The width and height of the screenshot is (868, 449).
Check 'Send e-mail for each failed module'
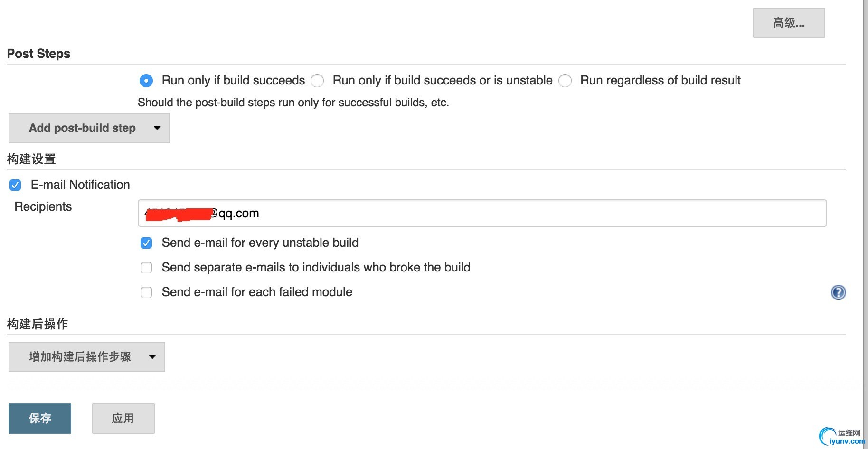(x=146, y=292)
